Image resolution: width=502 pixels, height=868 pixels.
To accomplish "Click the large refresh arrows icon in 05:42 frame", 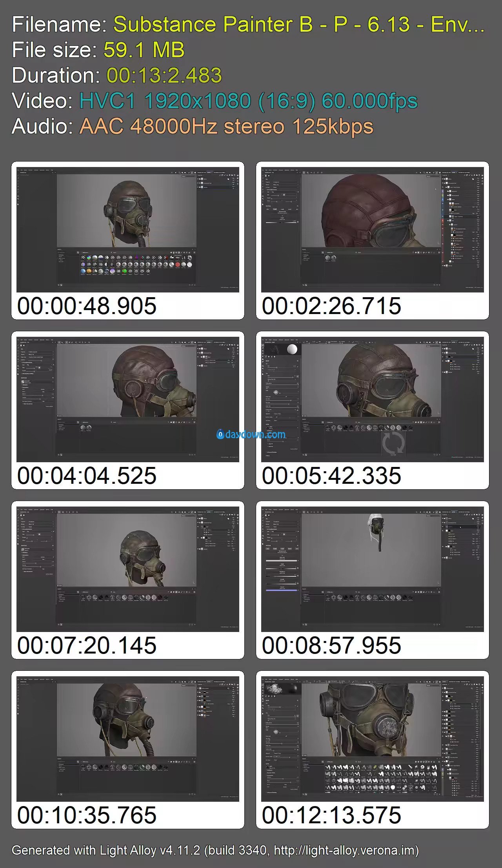I will 393,443.
